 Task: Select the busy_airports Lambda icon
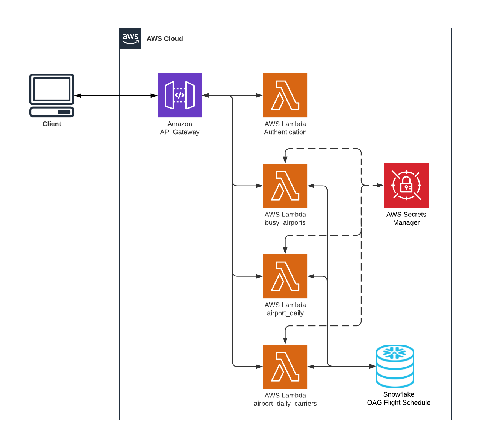click(x=285, y=186)
